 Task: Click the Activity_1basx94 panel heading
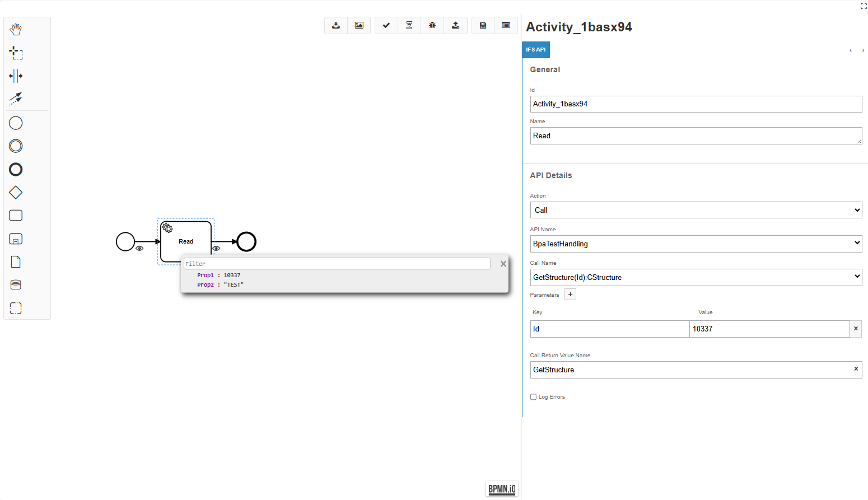click(578, 27)
